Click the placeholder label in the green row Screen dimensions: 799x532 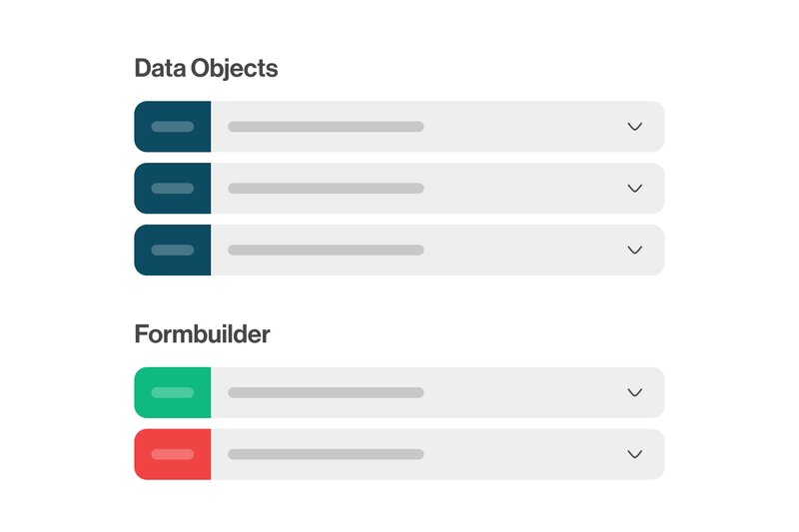326,392
